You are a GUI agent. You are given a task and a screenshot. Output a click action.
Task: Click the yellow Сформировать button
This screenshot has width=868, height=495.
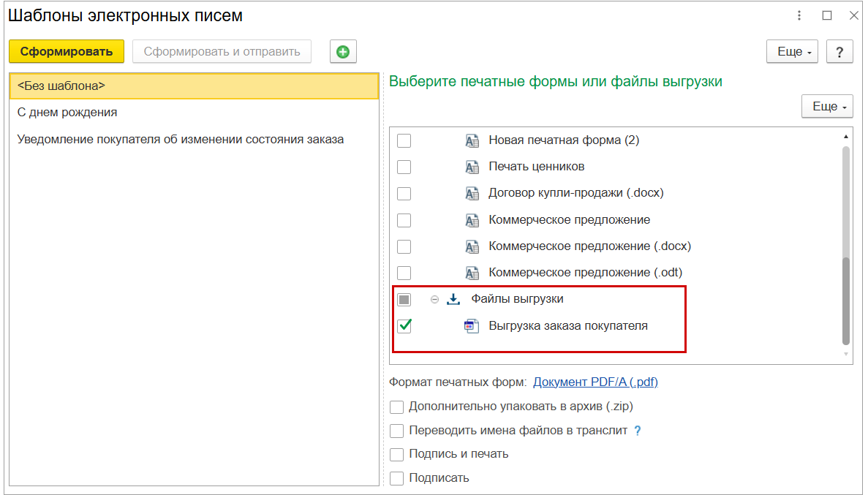[x=67, y=51]
